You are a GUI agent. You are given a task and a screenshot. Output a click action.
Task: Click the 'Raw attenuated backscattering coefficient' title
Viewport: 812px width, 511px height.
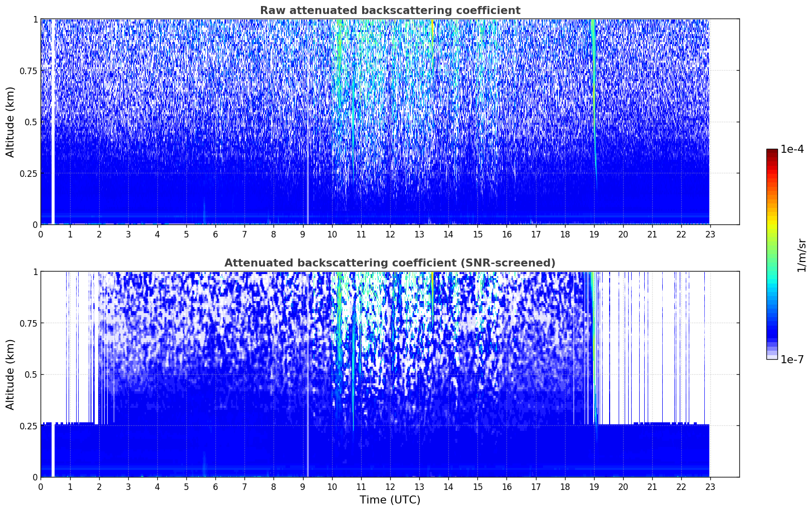(390, 11)
